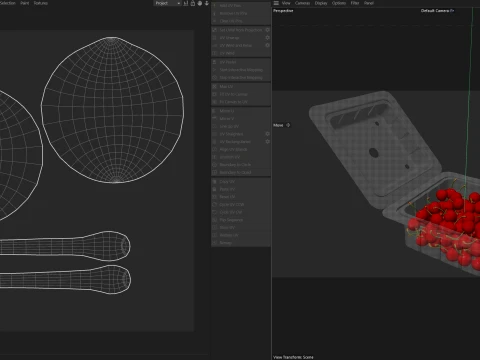
Task: Choose Align UV Islands
Action: [241, 149]
